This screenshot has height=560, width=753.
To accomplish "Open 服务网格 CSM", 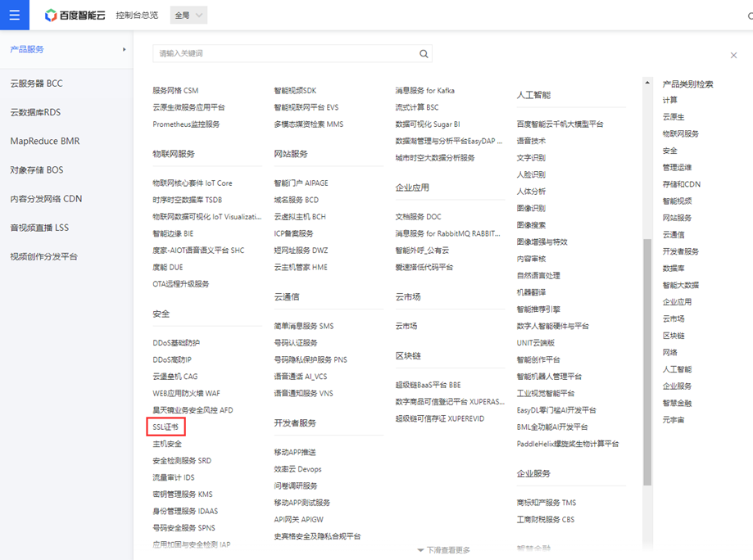I will pyautogui.click(x=175, y=91).
